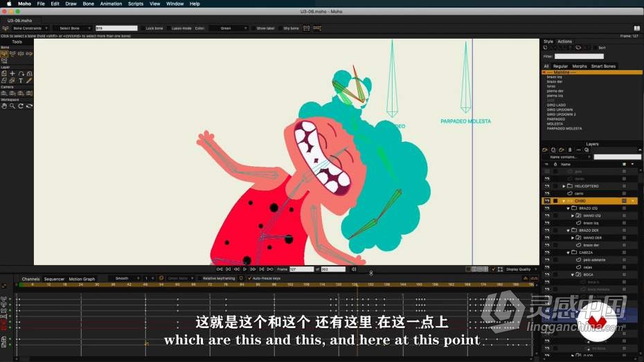Toggle the Relative keyframing checkbox

[199, 278]
